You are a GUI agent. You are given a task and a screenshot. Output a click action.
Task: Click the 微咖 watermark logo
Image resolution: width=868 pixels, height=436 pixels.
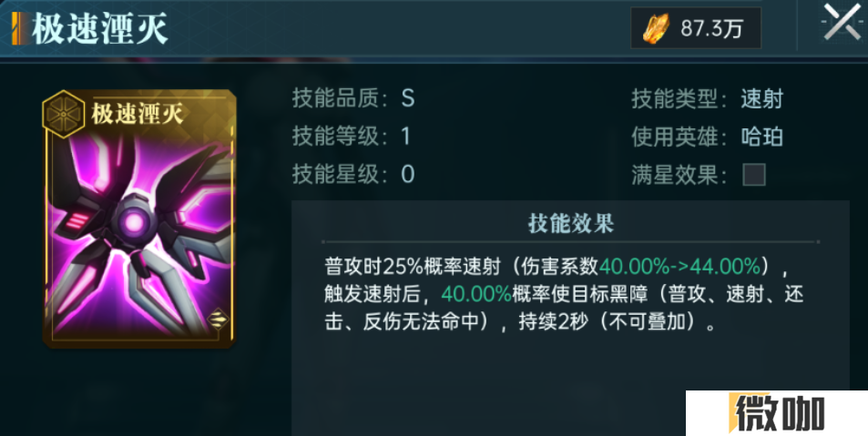[778, 413]
